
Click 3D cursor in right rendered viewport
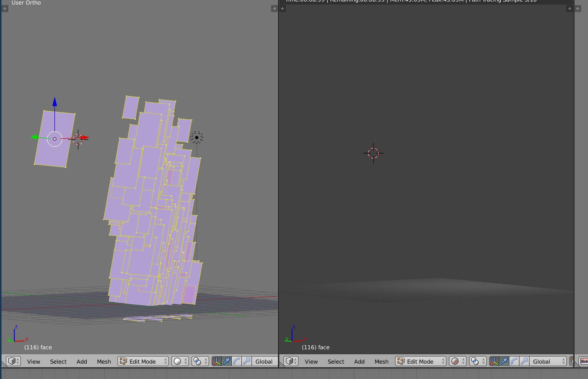click(x=373, y=153)
